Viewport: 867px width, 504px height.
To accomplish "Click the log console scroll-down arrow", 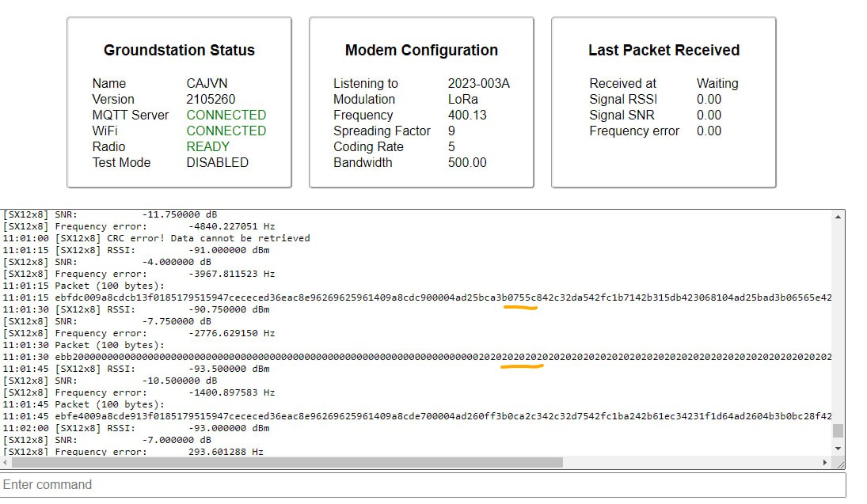I will pyautogui.click(x=838, y=449).
